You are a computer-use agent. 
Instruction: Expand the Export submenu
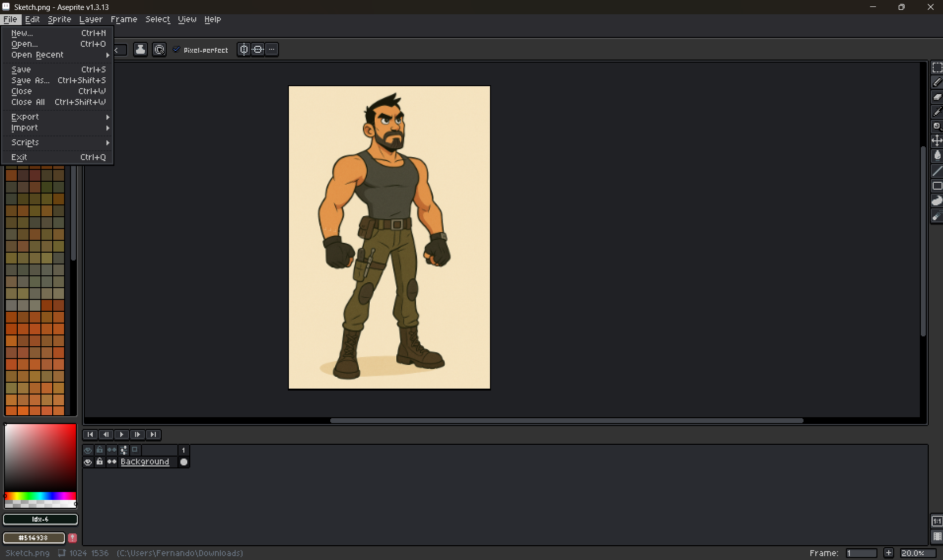[x=58, y=117]
